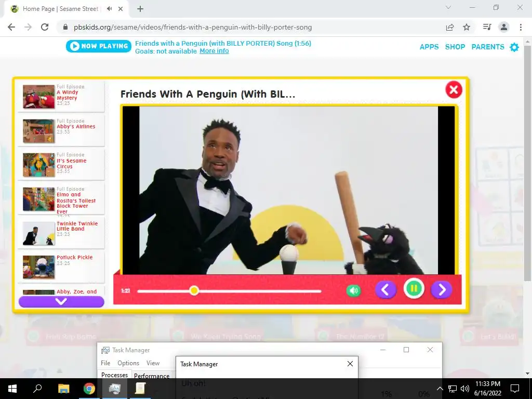Close the video player with red X
The width and height of the screenshot is (532, 399).
coord(454,90)
